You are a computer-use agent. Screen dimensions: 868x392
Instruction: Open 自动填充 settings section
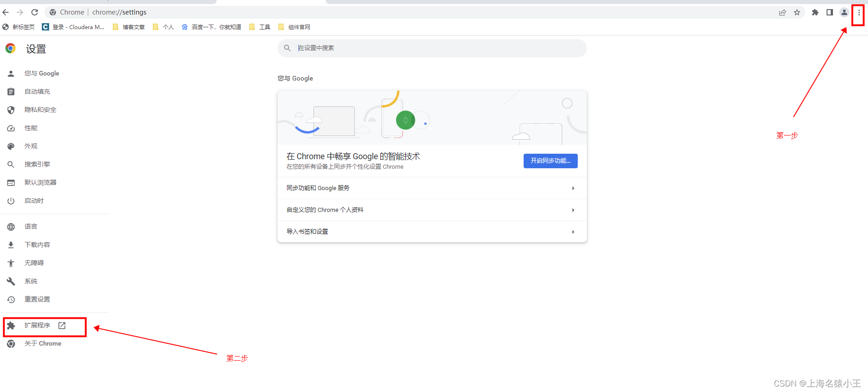(37, 91)
